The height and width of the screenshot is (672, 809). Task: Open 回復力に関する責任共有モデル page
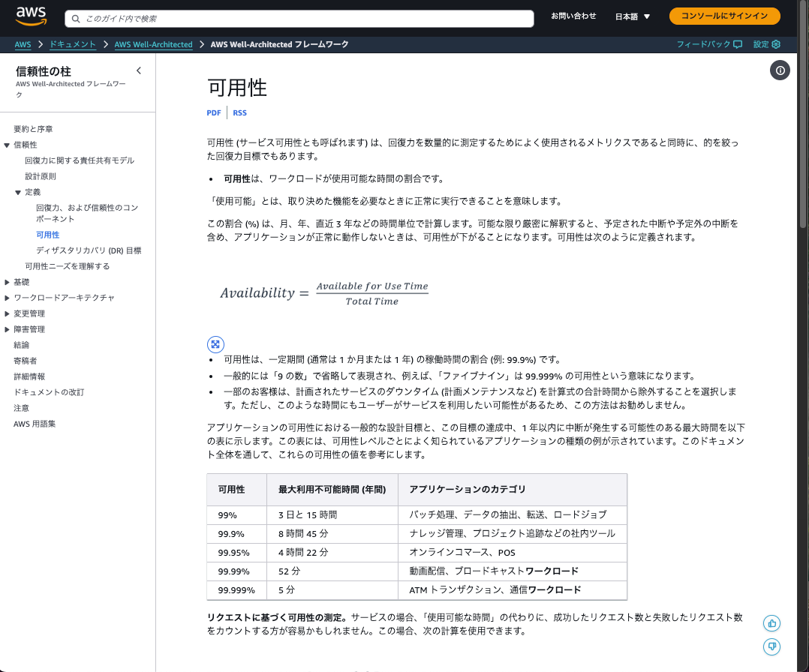click(x=80, y=160)
